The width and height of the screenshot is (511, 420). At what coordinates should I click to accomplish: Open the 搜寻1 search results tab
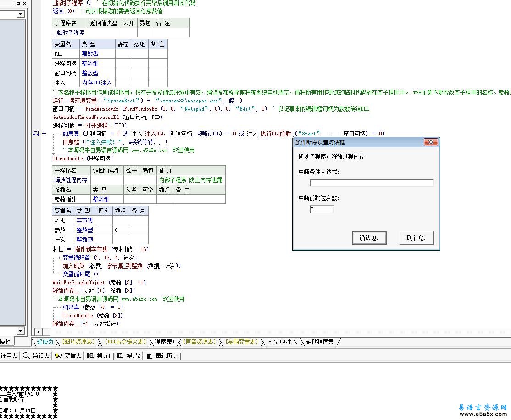click(99, 356)
